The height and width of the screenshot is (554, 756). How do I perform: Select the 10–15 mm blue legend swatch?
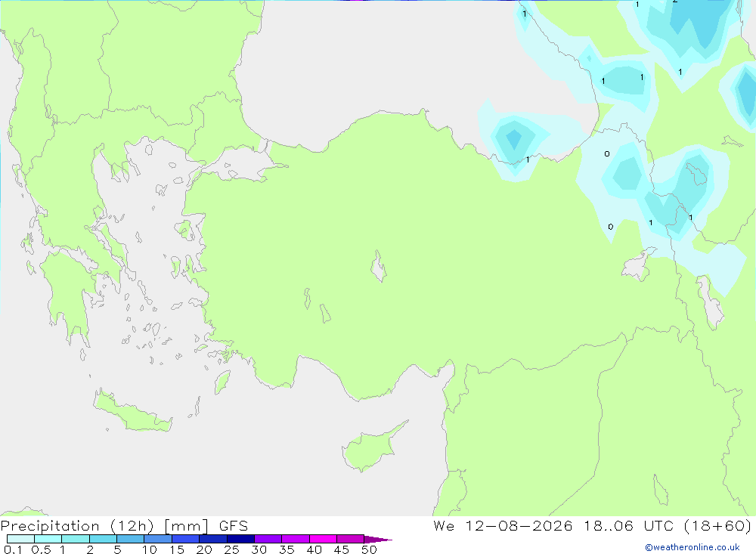click(x=158, y=539)
